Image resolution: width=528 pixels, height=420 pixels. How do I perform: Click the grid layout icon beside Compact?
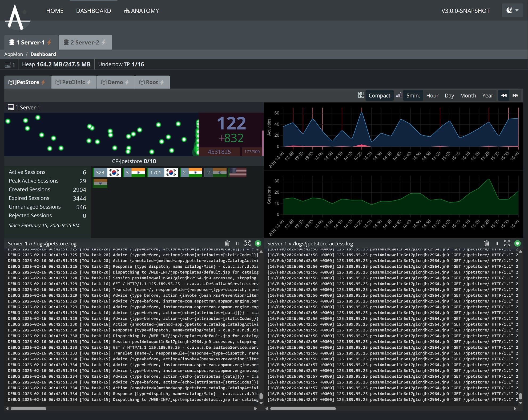click(x=361, y=95)
